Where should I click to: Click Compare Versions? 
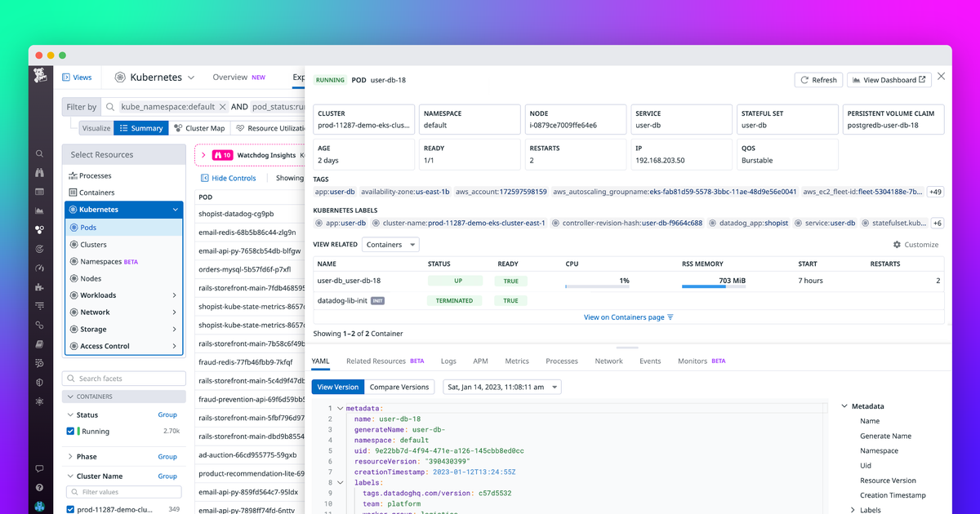[x=399, y=387]
